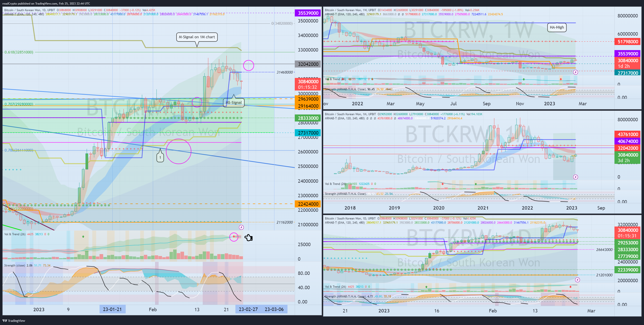Click the orange 29639000 price label
The width and height of the screenshot is (644, 325).
[x=308, y=99]
